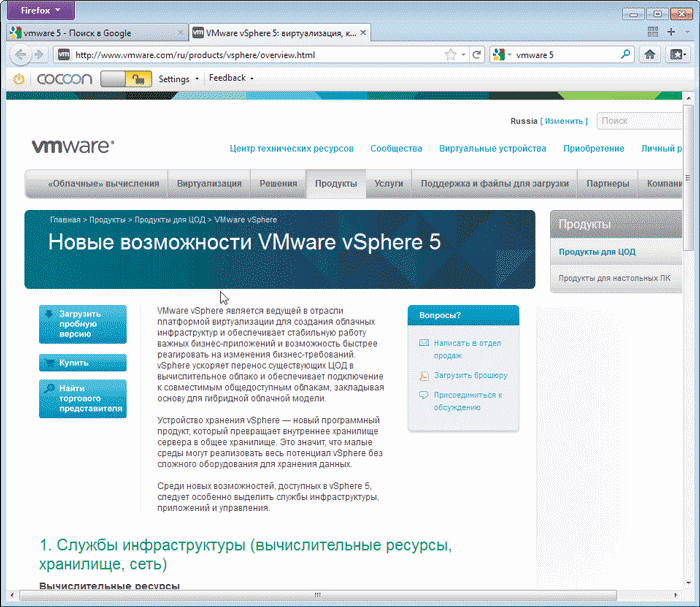Click Загрузить брошюру link
Image resolution: width=700 pixels, height=607 pixels.
click(471, 375)
